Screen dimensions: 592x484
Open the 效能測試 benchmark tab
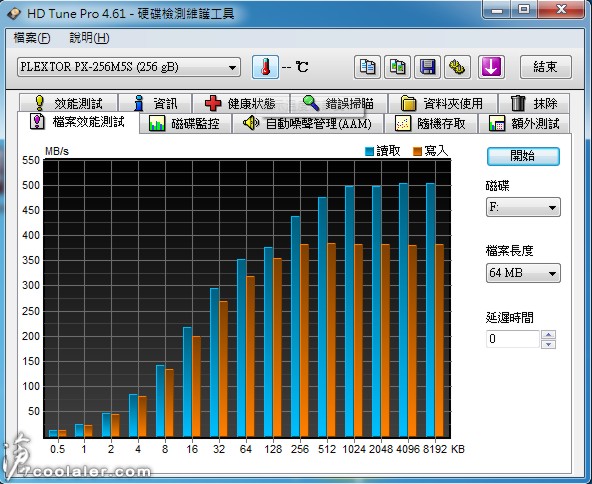pos(68,103)
